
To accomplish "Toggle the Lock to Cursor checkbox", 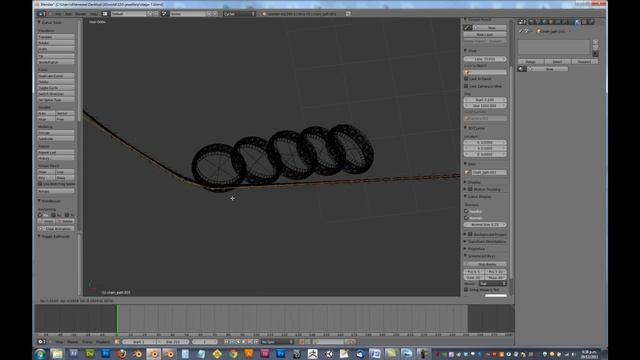I will pos(466,79).
